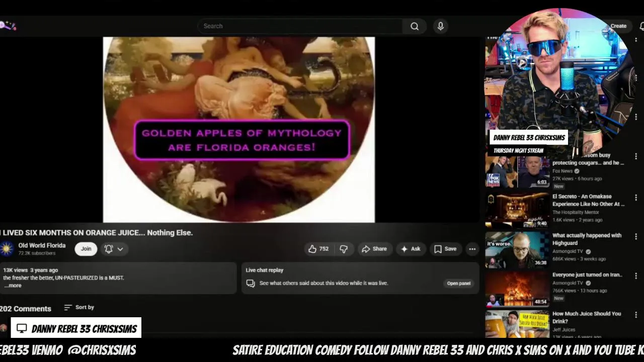644x362 pixels.
Task: Click the 202 Comments heading
Action: pos(26,309)
